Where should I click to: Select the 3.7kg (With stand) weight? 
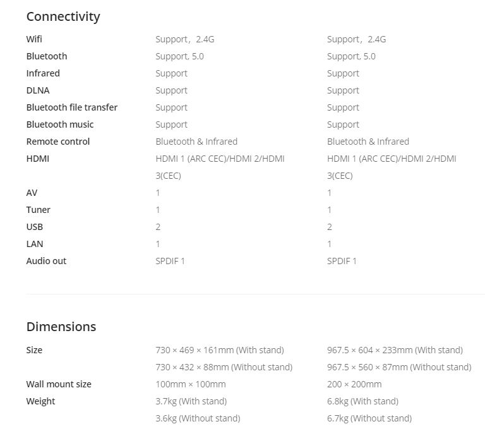tap(191, 401)
